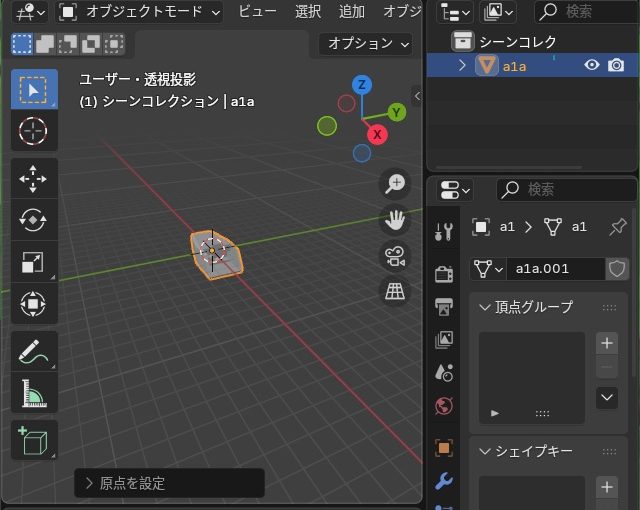Click the viewport zoom magnifier icon
This screenshot has width=640, height=510.
pyautogui.click(x=395, y=184)
